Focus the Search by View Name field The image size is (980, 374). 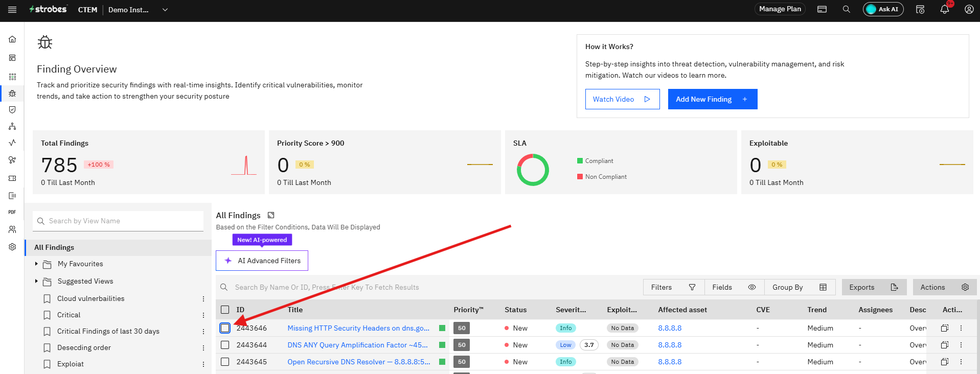coord(118,221)
